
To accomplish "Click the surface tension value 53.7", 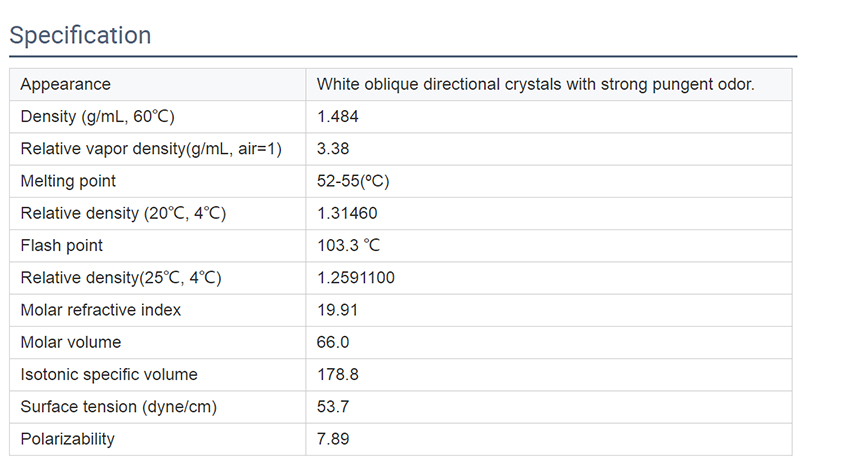I will tap(333, 406).
